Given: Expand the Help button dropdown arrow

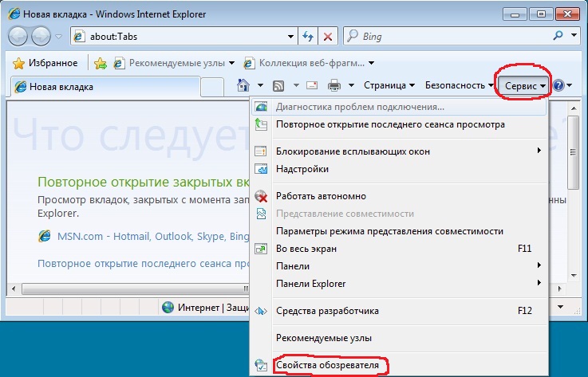Looking at the screenshot, I should pyautogui.click(x=570, y=85).
